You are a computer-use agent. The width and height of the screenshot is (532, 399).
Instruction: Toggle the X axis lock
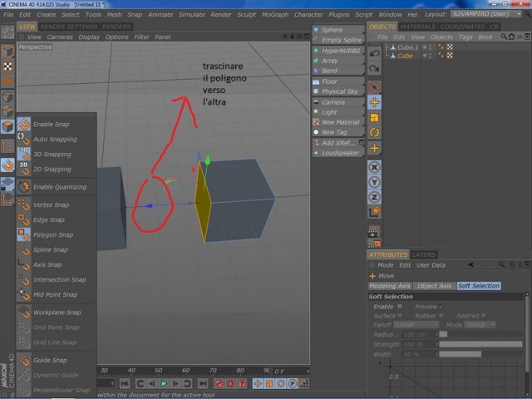[374, 167]
